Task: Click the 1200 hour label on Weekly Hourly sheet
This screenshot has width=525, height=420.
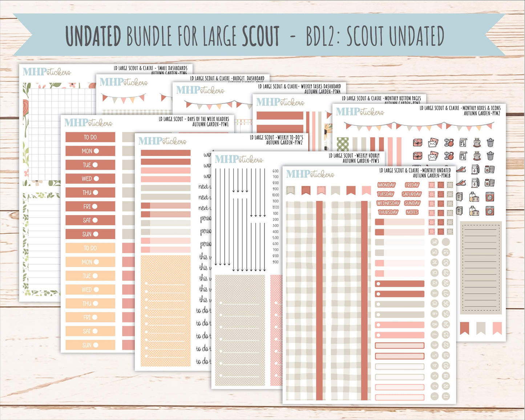Action: (x=275, y=207)
